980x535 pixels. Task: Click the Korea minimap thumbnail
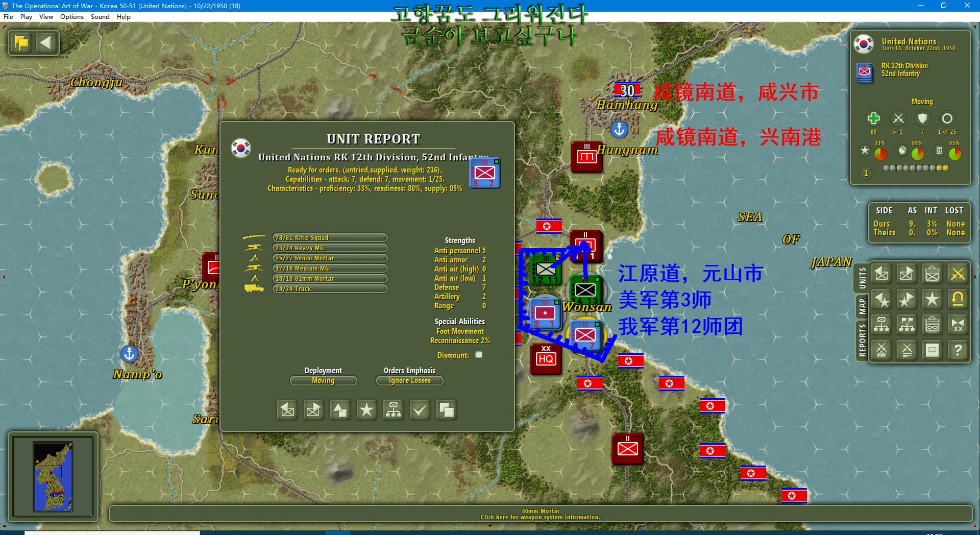click(53, 476)
